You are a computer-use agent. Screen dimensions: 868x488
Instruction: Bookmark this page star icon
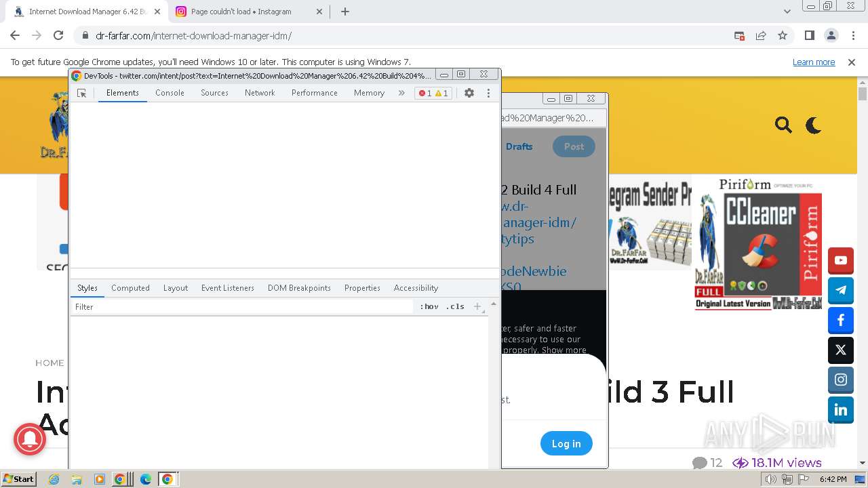783,36
